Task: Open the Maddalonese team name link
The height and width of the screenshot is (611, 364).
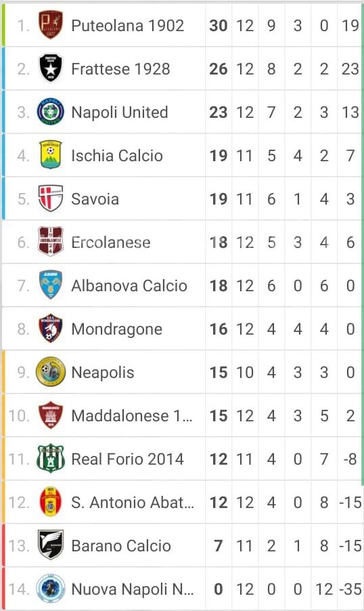Action: tap(131, 416)
